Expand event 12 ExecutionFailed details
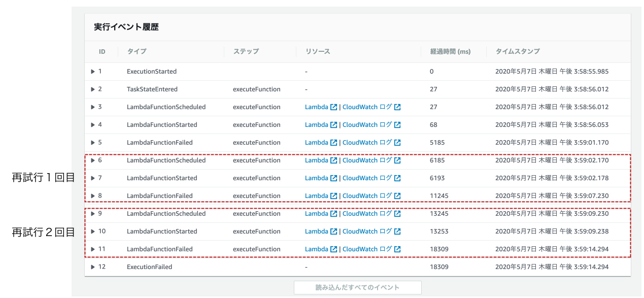Viewport: 644px width, 298px height. click(x=93, y=267)
